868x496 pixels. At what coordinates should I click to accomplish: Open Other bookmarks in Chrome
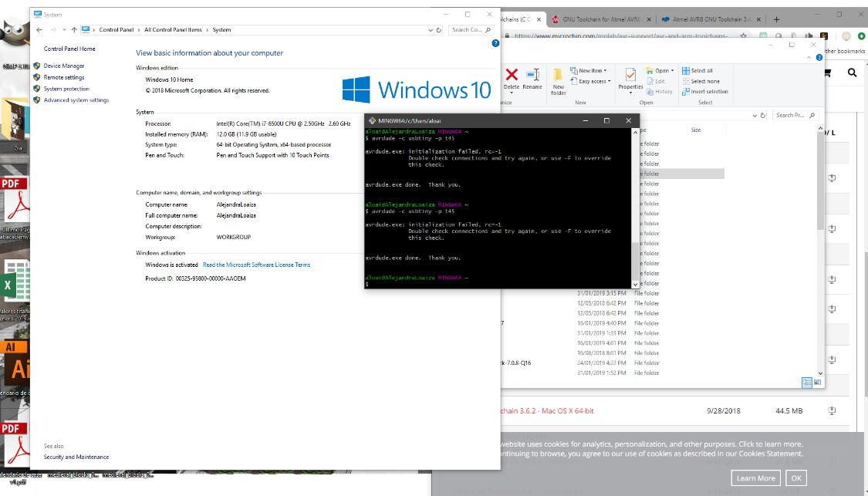(x=844, y=51)
